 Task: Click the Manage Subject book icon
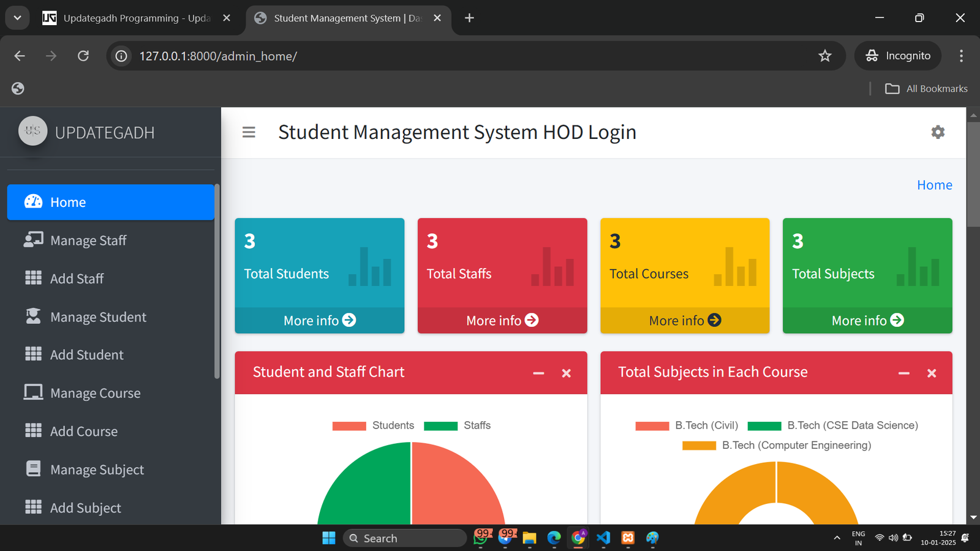[x=33, y=469]
